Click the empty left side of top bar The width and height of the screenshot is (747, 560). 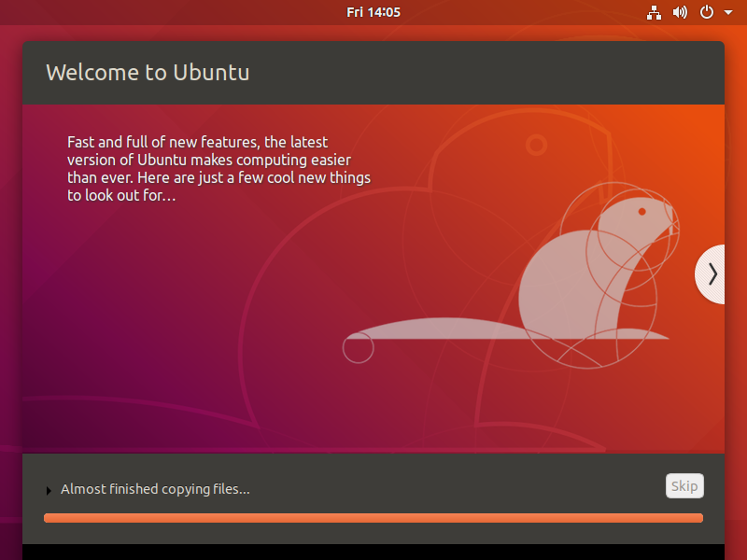tap(140, 12)
